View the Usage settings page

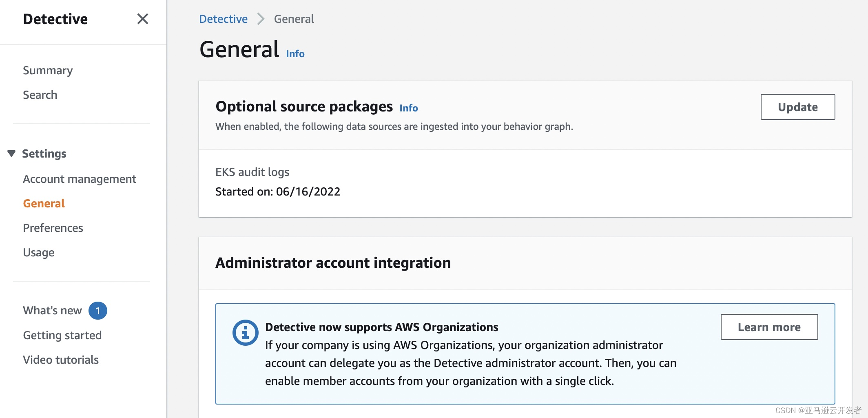(39, 252)
